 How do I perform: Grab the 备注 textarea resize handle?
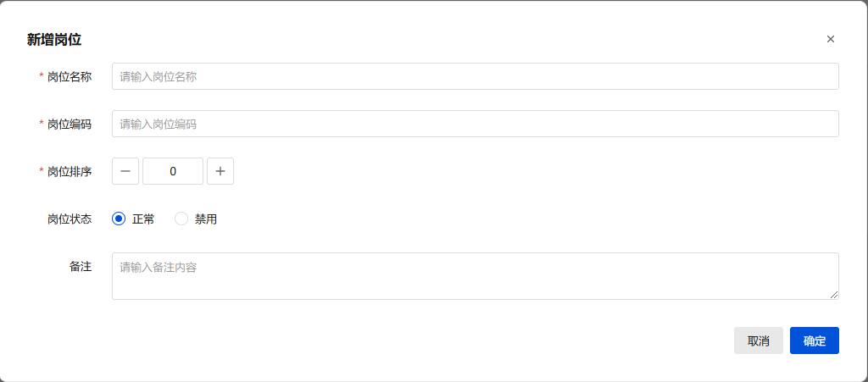[834, 295]
